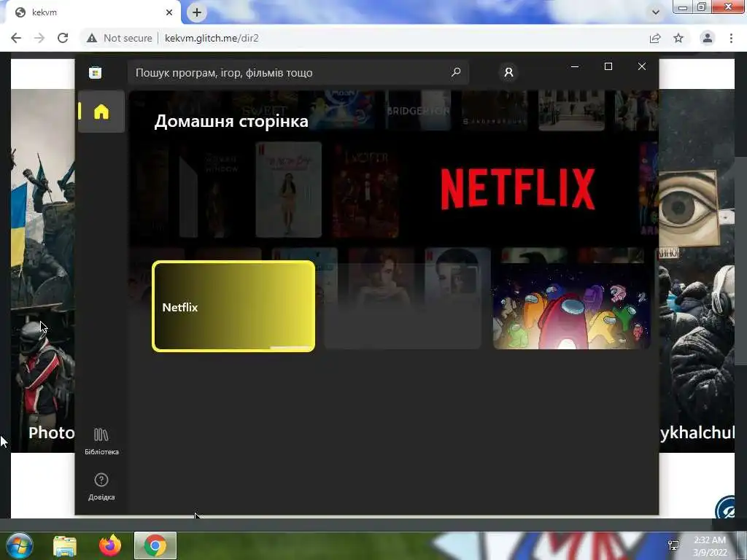Bookmark this page with the star

678,38
